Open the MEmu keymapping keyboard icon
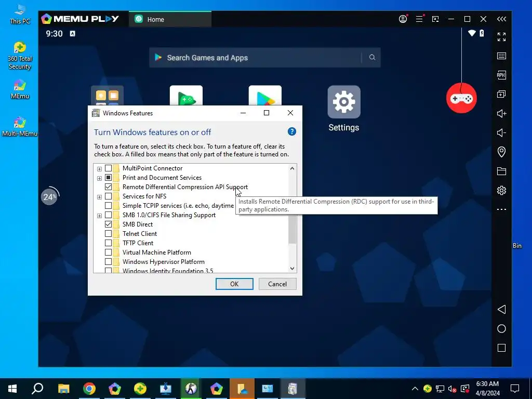Image resolution: width=532 pixels, height=399 pixels. pyautogui.click(x=501, y=56)
